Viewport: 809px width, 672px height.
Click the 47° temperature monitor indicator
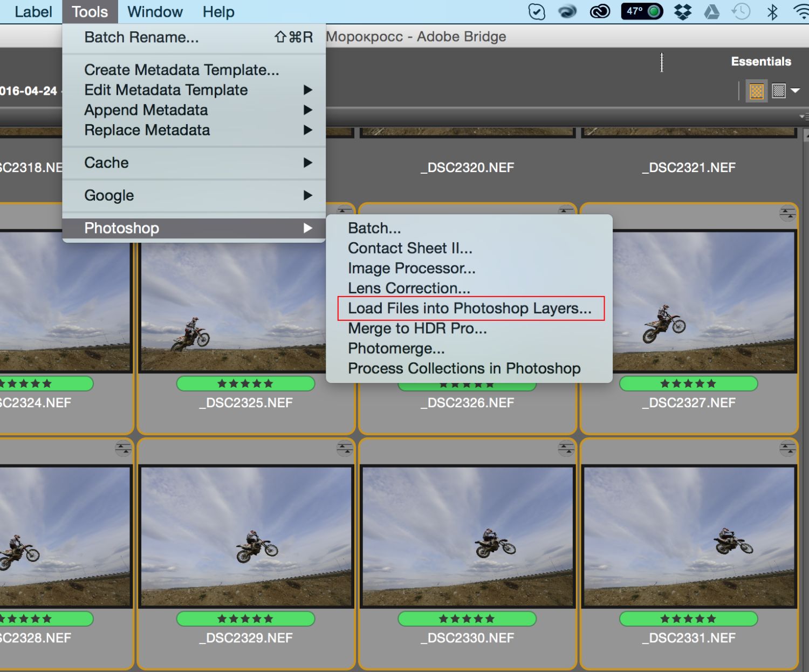coord(642,11)
